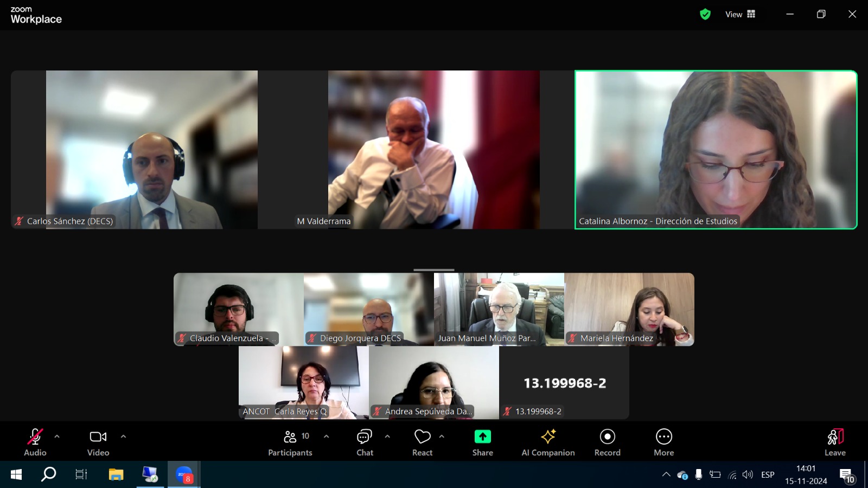Click the battery status tray icon

tap(715, 474)
